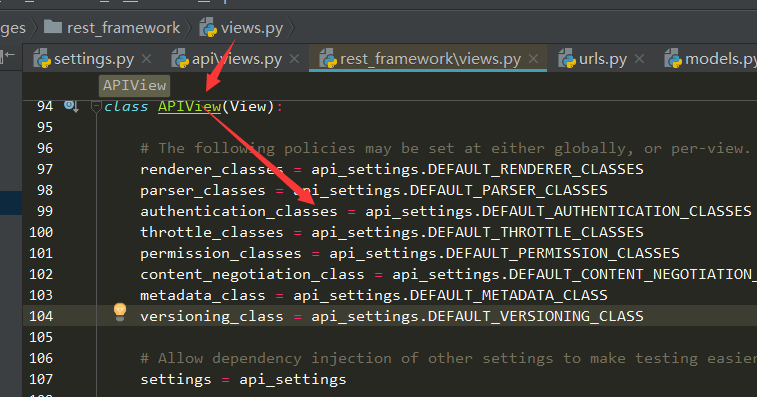Close the urls.py tab
Viewport: 757px width, 397px height.
tap(639, 59)
